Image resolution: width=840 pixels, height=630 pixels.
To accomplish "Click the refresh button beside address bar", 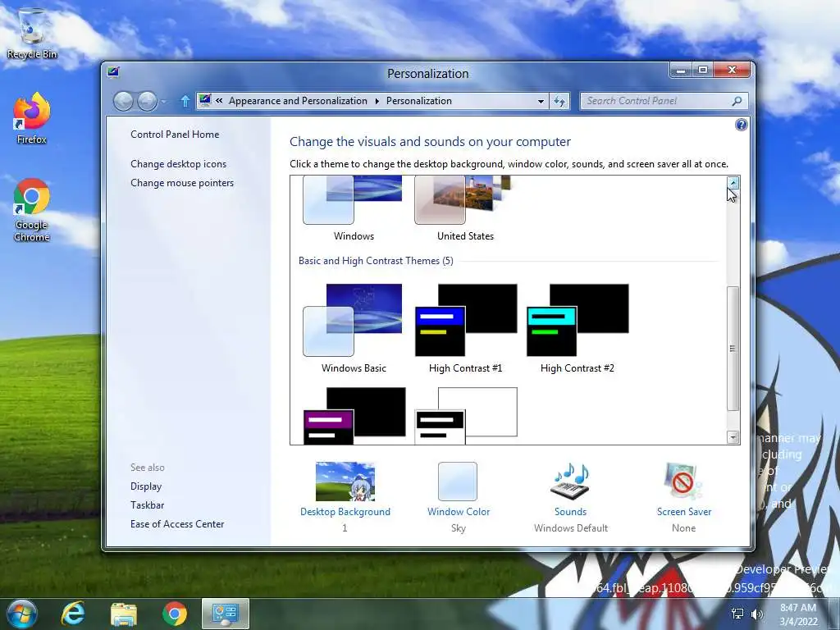I will point(559,101).
